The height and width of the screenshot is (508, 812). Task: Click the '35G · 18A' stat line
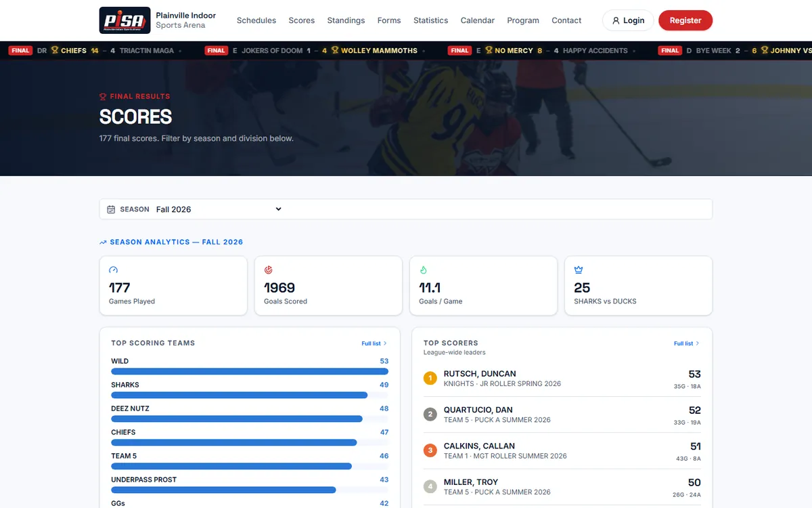687,386
